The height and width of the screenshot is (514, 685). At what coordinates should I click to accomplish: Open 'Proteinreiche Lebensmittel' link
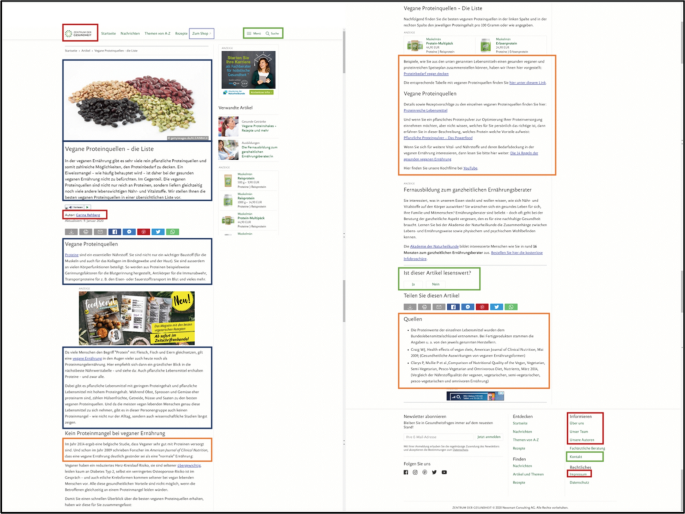426,110
